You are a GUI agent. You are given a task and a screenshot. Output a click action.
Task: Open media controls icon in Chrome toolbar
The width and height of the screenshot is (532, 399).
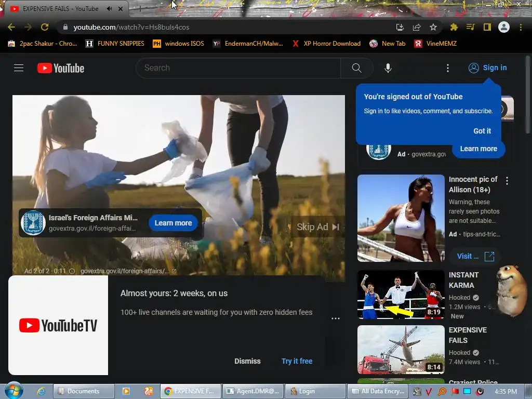470,27
